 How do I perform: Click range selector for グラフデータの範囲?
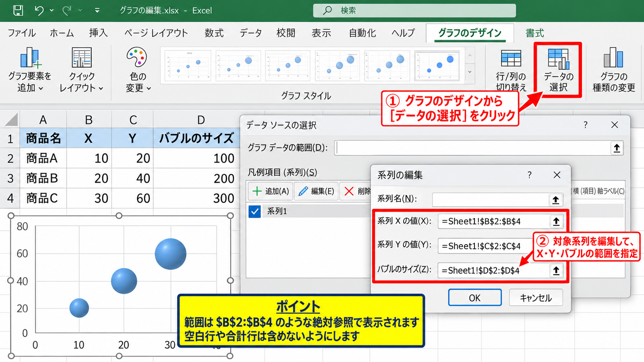pos(617,148)
